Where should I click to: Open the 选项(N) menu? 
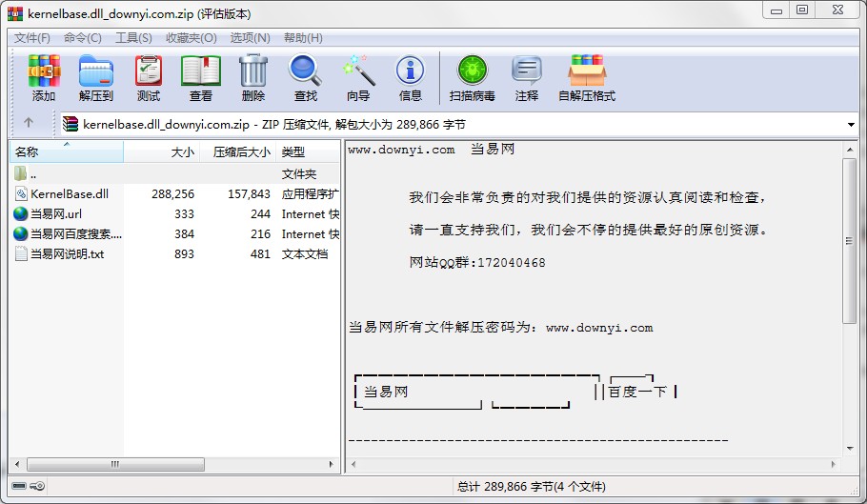click(x=250, y=37)
